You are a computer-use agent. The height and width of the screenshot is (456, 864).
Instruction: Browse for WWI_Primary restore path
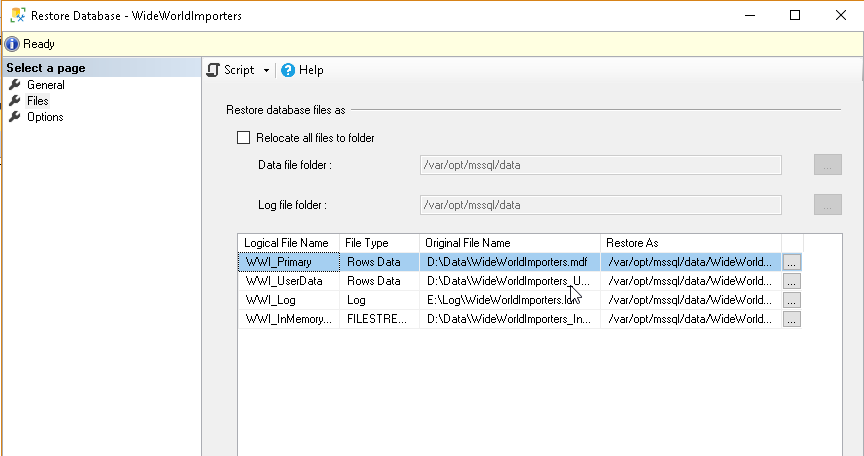[x=792, y=262]
